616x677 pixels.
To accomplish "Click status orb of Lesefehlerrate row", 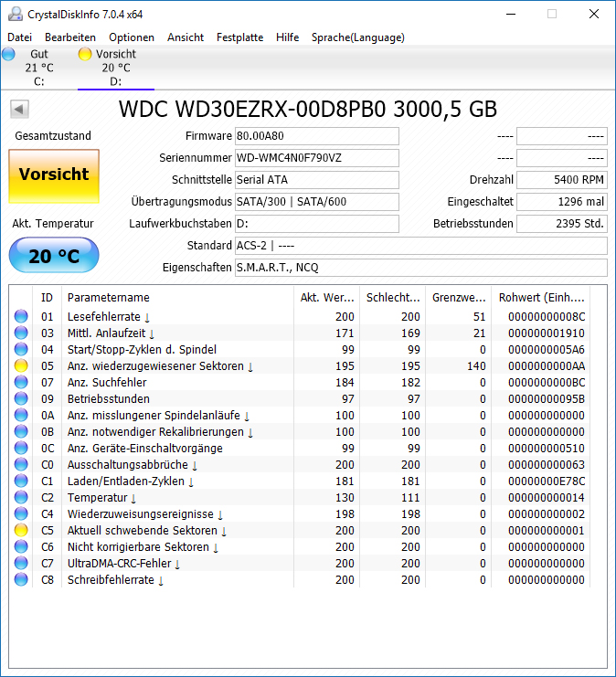I will click(x=21, y=316).
